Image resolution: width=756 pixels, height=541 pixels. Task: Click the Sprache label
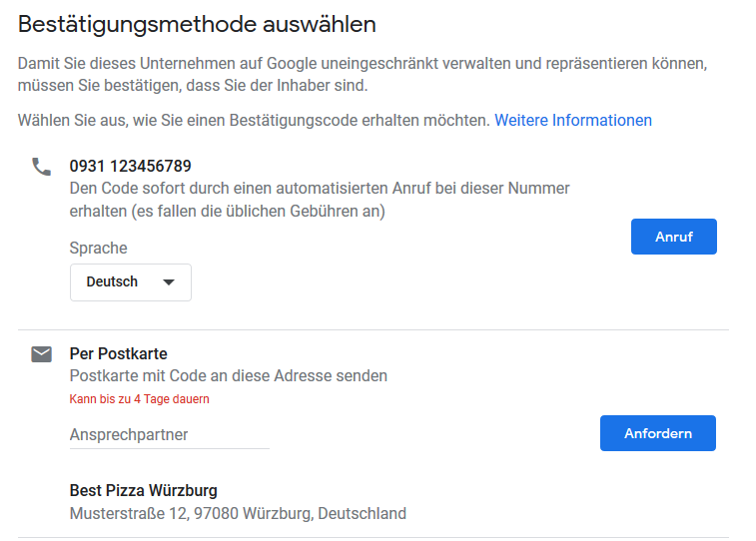(98, 248)
